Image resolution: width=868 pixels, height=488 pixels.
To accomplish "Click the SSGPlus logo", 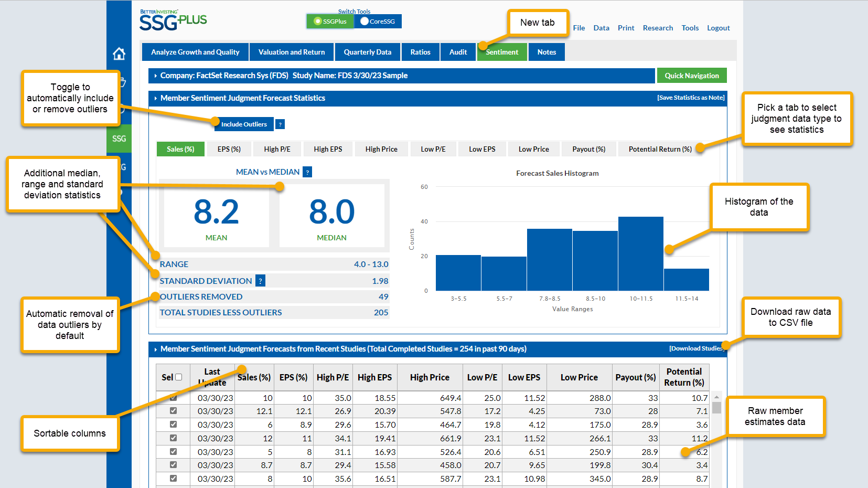I will [x=173, y=20].
